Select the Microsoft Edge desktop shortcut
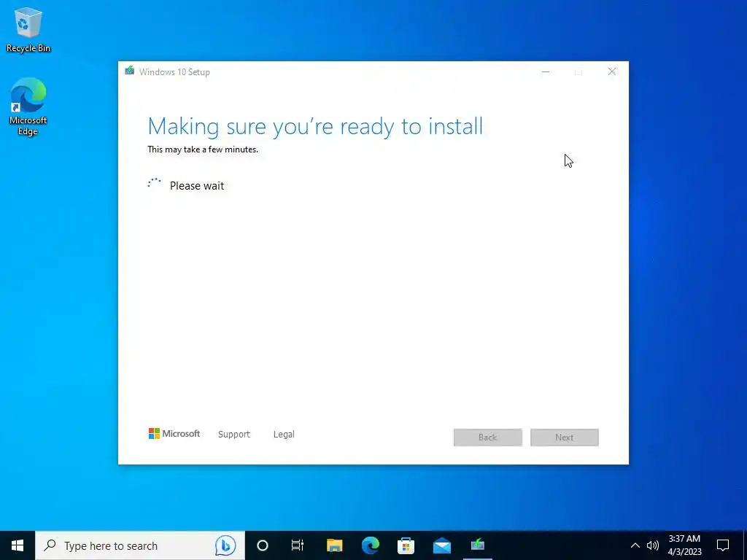Image resolution: width=747 pixels, height=560 pixels. (x=28, y=106)
